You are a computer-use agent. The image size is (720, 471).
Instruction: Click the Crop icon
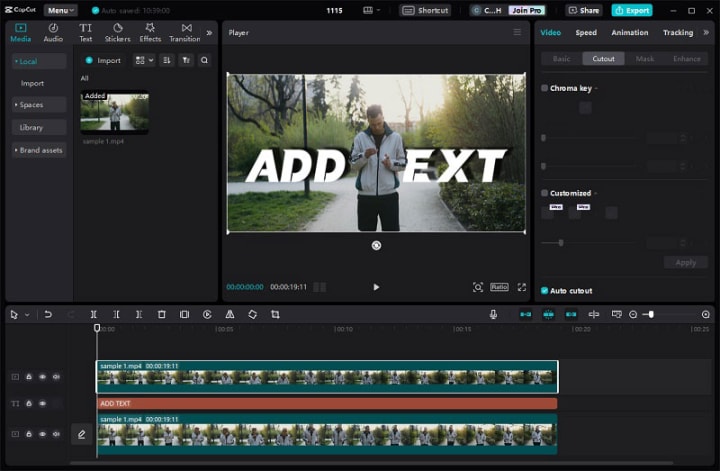(275, 314)
